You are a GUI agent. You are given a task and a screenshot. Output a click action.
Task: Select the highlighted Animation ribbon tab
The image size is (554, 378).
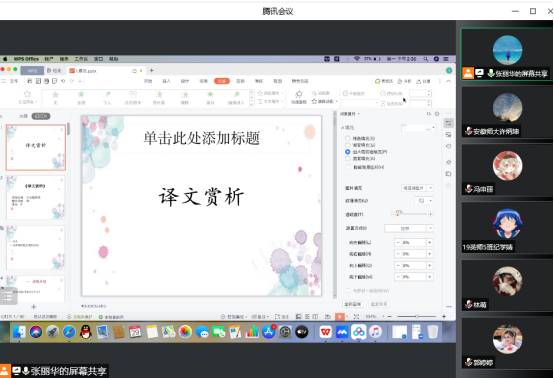pyautogui.click(x=222, y=81)
